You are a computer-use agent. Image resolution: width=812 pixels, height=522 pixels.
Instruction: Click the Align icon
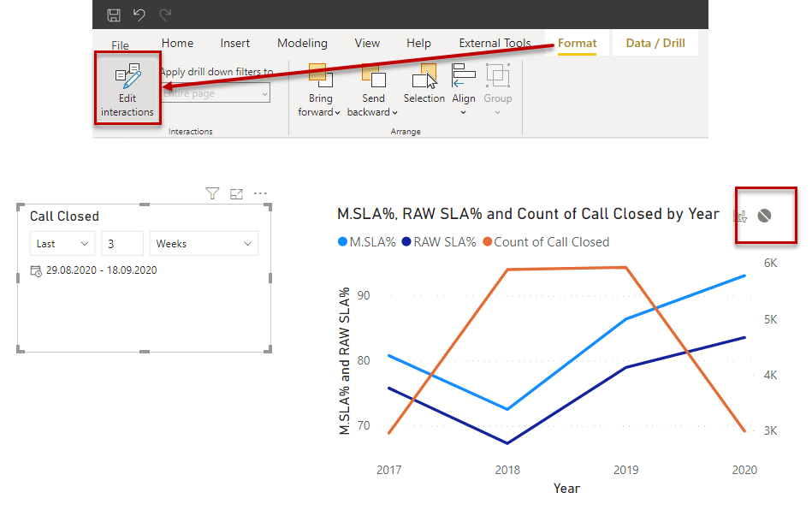coord(464,75)
